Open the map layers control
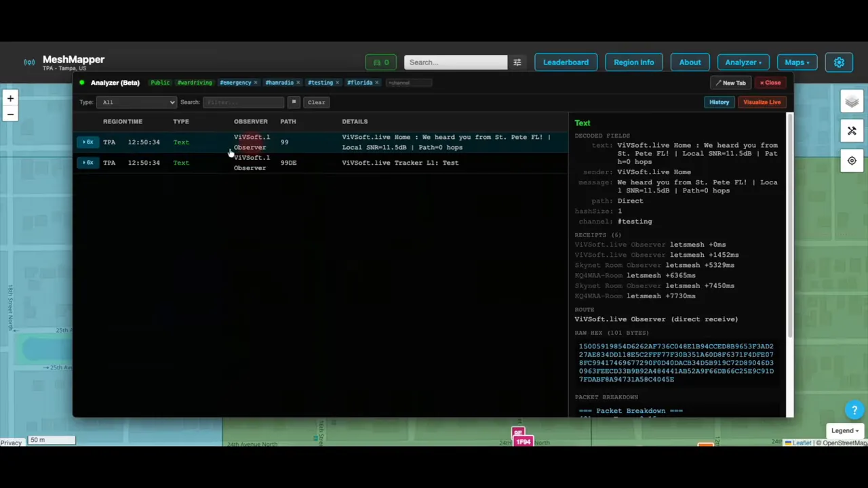The width and height of the screenshot is (868, 488). pos(852,102)
